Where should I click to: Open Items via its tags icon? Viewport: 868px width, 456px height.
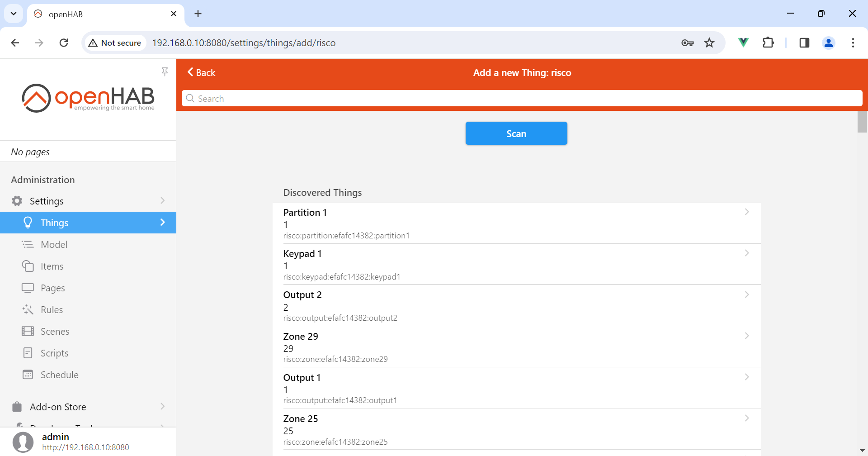pyautogui.click(x=28, y=266)
